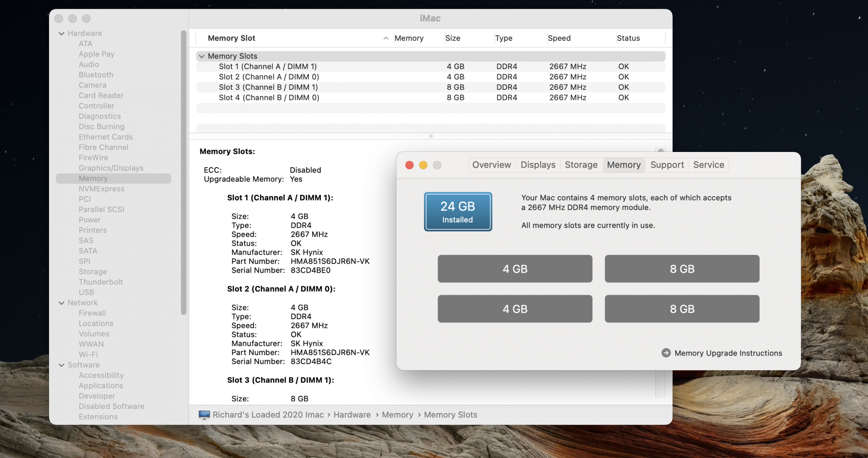The width and height of the screenshot is (868, 458).
Task: Select ATA in the Hardware sidebar
Action: (85, 44)
